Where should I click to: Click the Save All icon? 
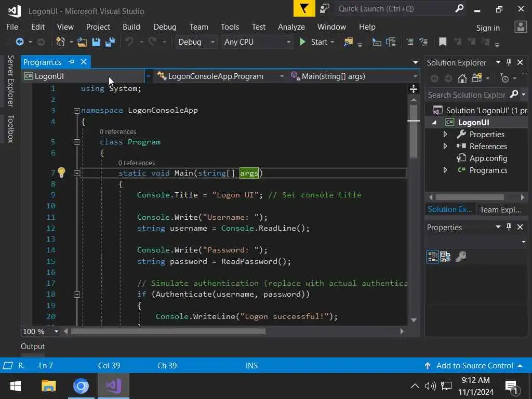110,42
